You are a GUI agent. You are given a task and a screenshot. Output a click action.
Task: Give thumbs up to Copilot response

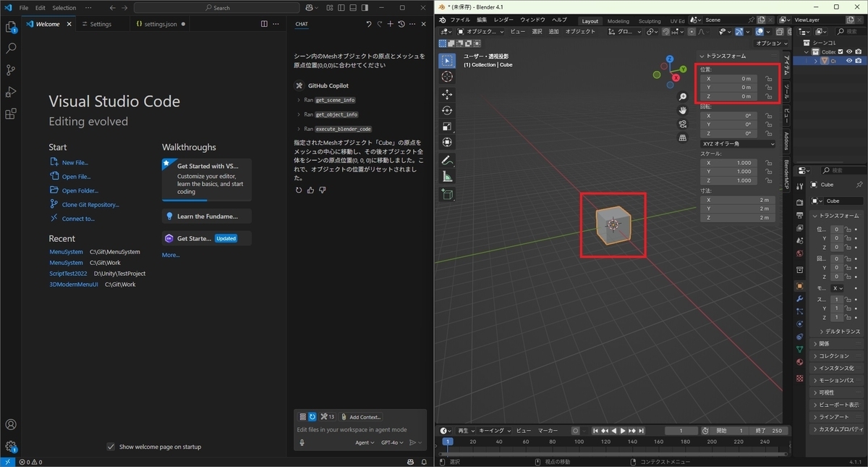click(x=310, y=190)
